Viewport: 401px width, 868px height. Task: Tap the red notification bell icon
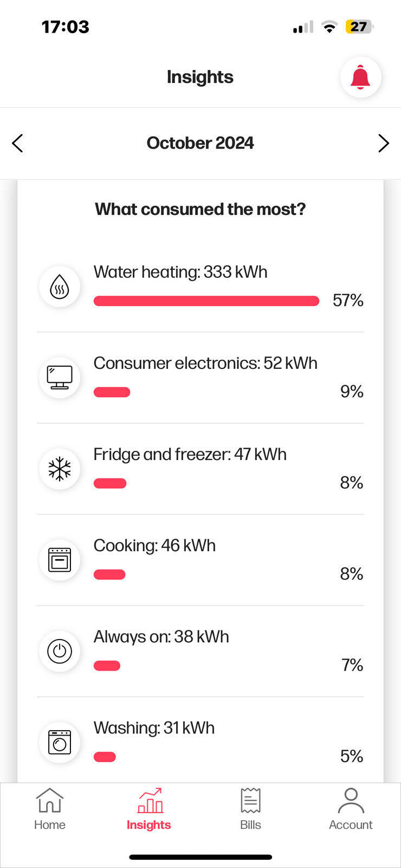click(x=360, y=77)
